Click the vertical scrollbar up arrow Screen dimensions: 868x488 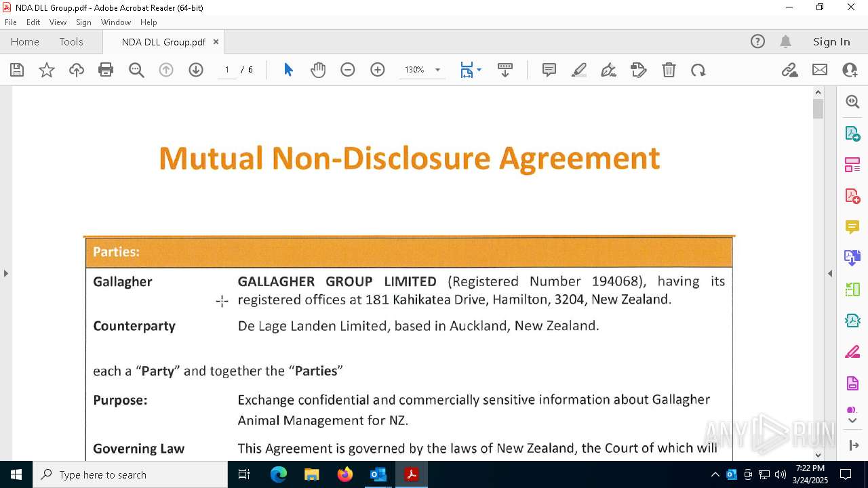(818, 92)
